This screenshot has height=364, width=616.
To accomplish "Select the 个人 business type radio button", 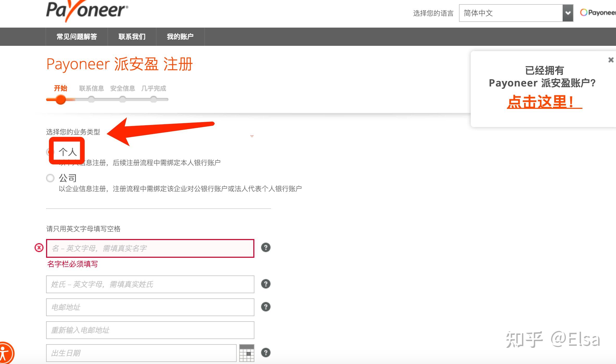I will (x=50, y=152).
